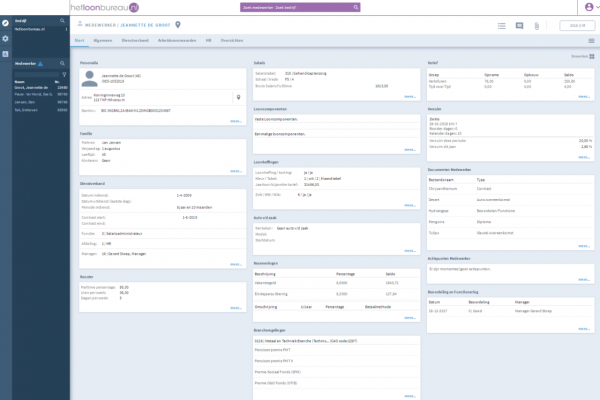The width and height of the screenshot is (600, 400).
Task: Open the Overzichten tab
Action: click(x=232, y=42)
